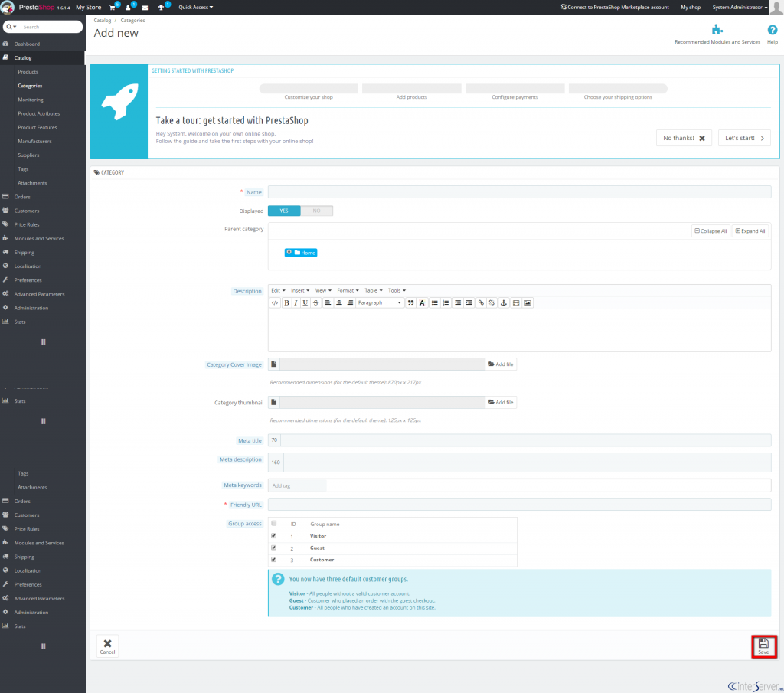784x693 pixels.
Task: Open System Administrator account dropdown
Action: pyautogui.click(x=740, y=8)
